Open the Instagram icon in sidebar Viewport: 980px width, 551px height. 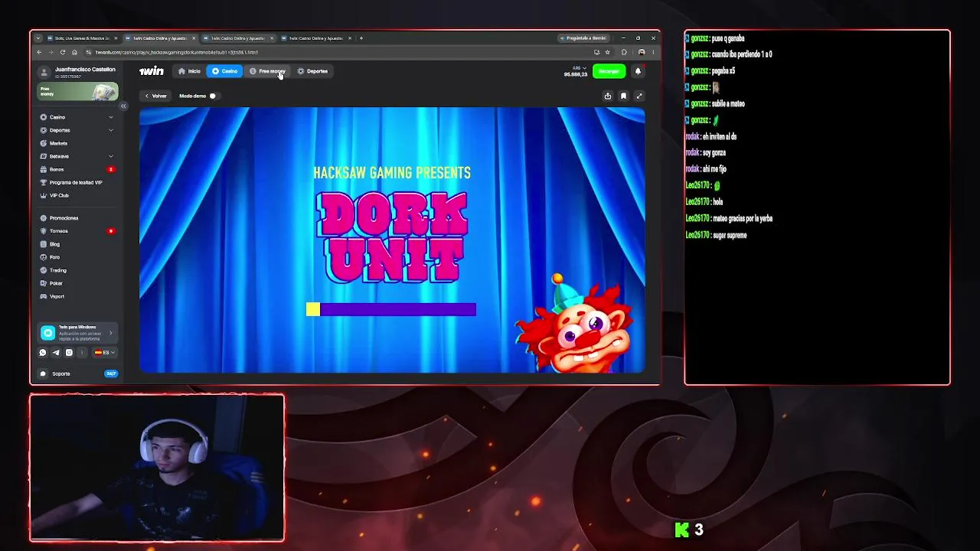pos(69,353)
